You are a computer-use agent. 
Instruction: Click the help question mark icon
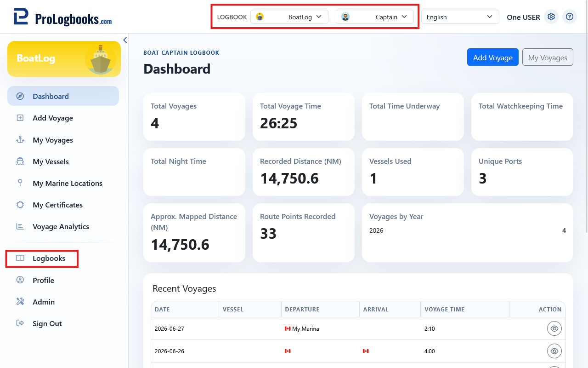click(570, 17)
